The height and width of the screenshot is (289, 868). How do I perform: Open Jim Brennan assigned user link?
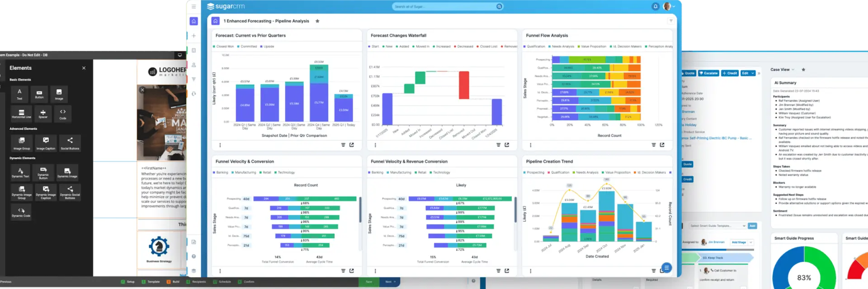(x=716, y=242)
